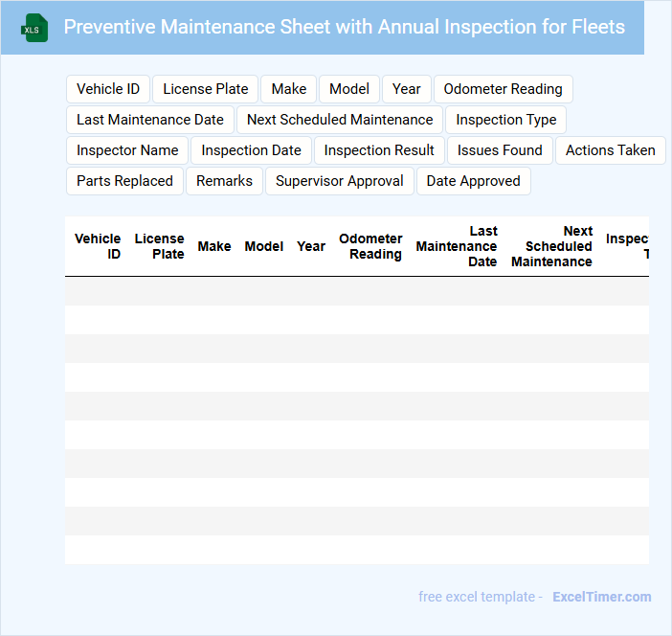Select the Last Maintenance Date column header

[457, 246]
